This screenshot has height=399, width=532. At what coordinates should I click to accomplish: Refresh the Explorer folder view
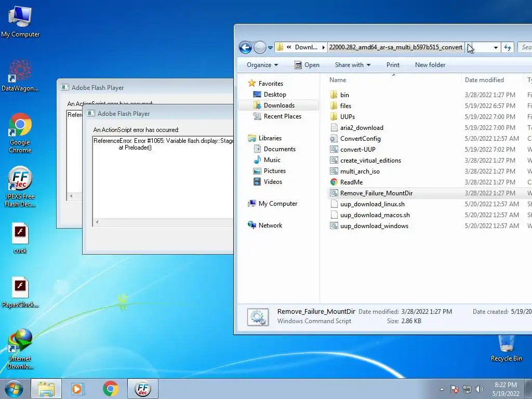508,47
